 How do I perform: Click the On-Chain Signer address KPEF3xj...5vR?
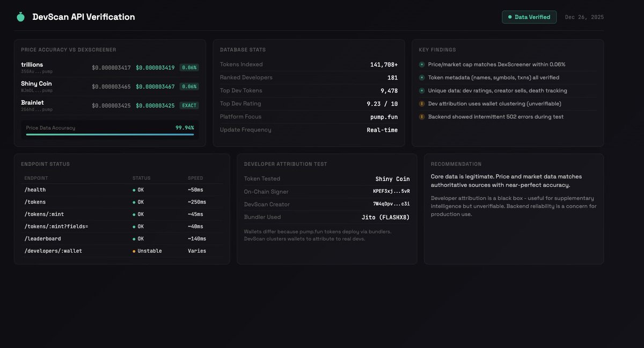tap(391, 191)
